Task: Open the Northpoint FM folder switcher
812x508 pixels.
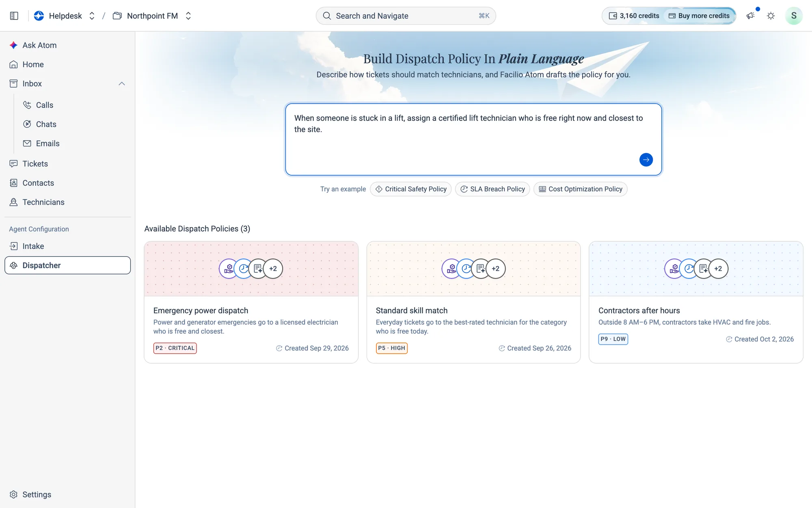Action: pyautogui.click(x=188, y=16)
